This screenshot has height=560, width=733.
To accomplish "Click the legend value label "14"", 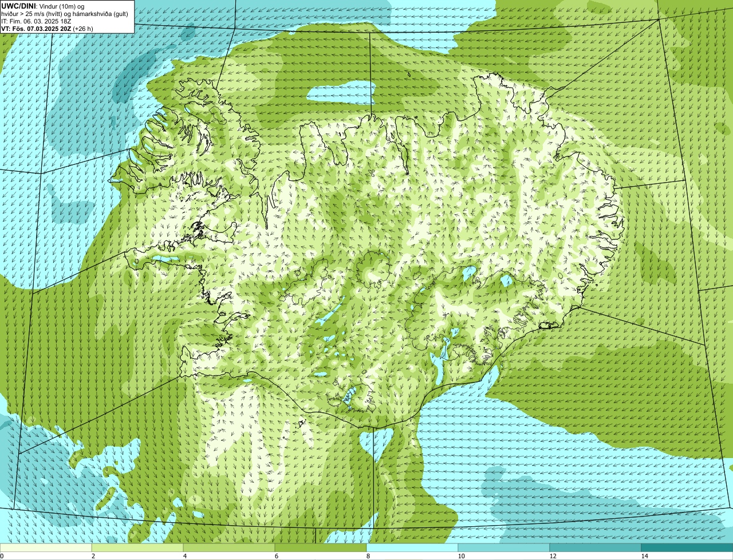I will pos(644,556).
